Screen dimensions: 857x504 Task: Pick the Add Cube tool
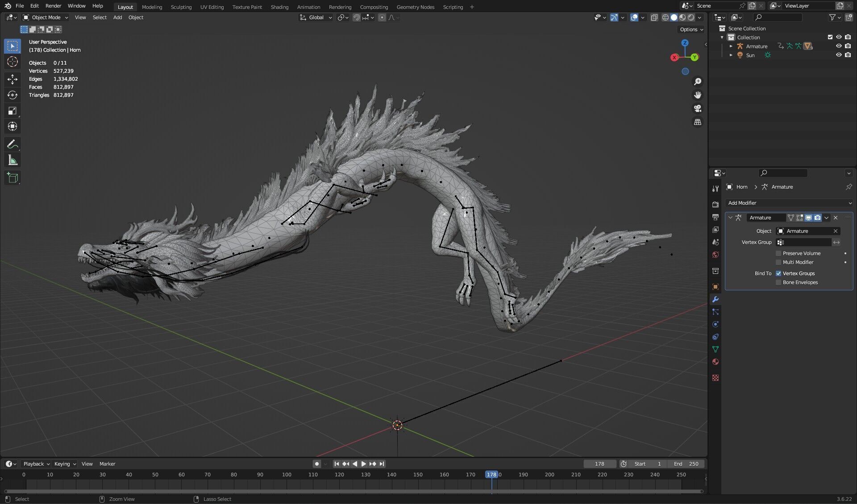click(x=12, y=178)
